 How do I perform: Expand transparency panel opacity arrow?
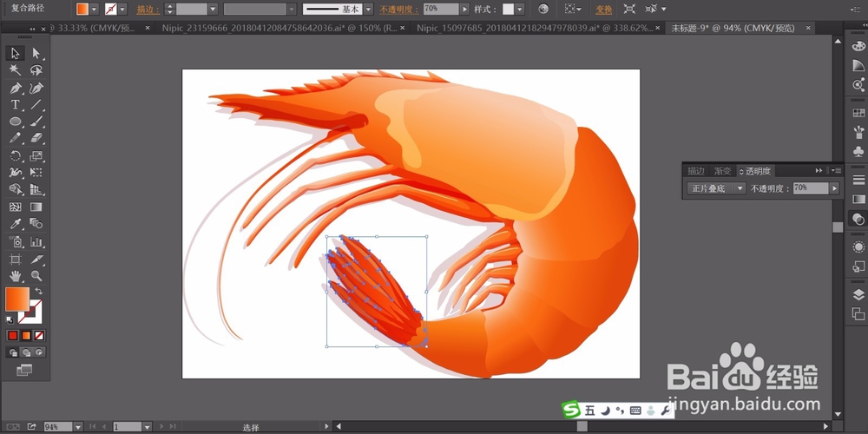point(833,188)
